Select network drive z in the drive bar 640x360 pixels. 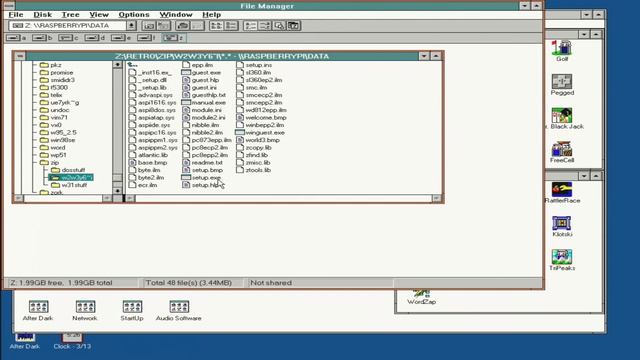coord(173,38)
